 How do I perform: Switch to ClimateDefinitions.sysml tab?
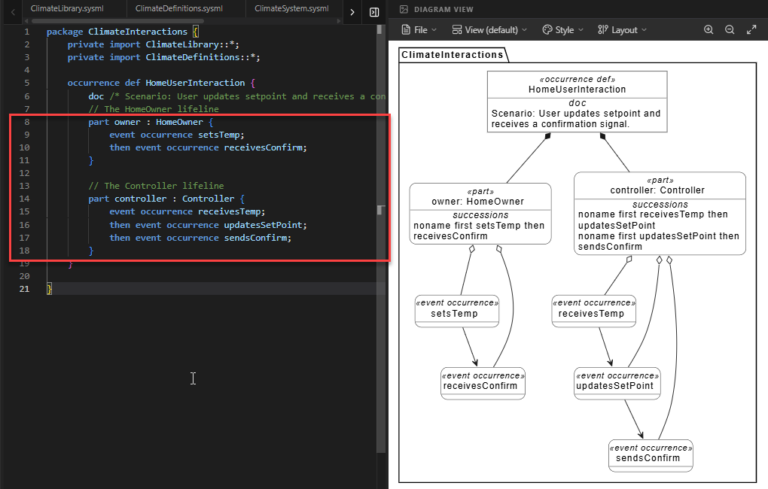[179, 8]
